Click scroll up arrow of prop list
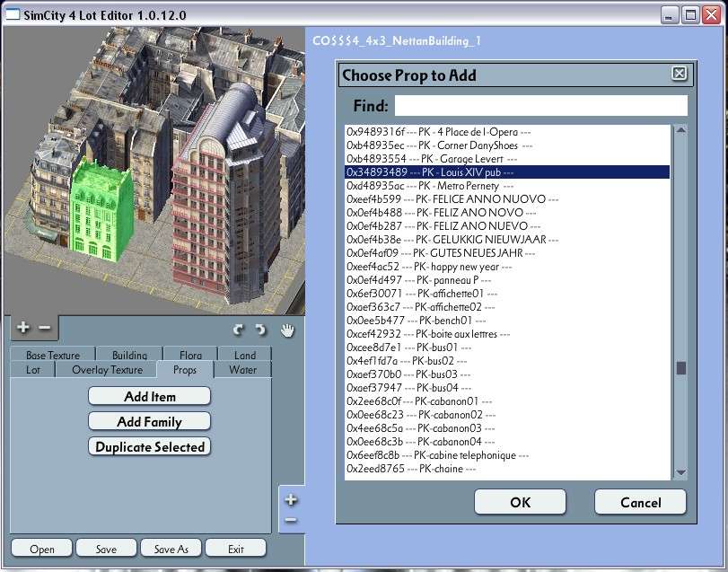Image resolution: width=728 pixels, height=572 pixels. (x=680, y=130)
